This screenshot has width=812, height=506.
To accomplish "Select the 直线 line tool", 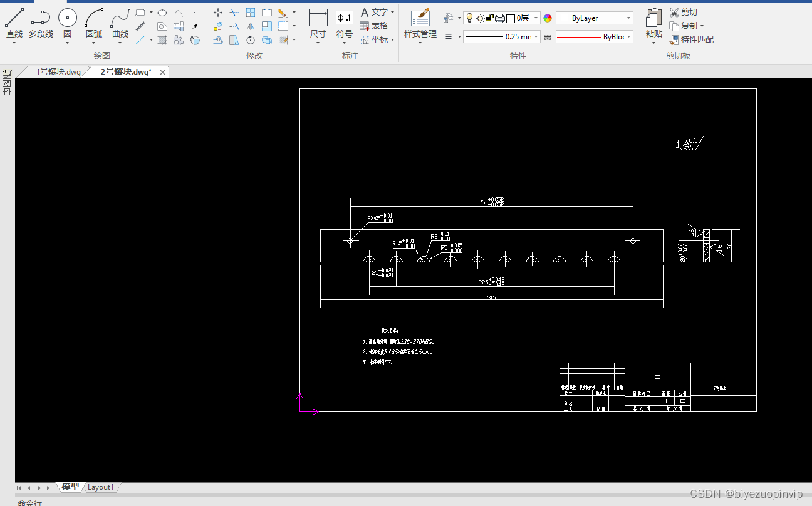I will pyautogui.click(x=14, y=23).
